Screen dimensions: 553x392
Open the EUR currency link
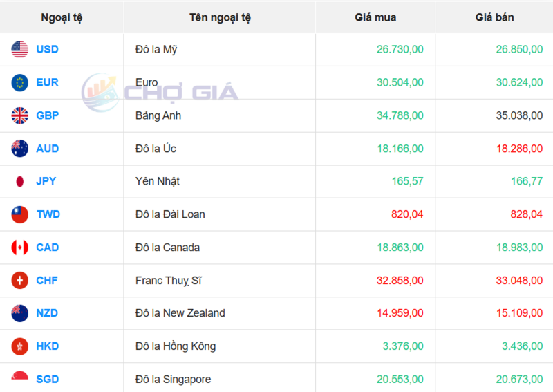click(47, 82)
